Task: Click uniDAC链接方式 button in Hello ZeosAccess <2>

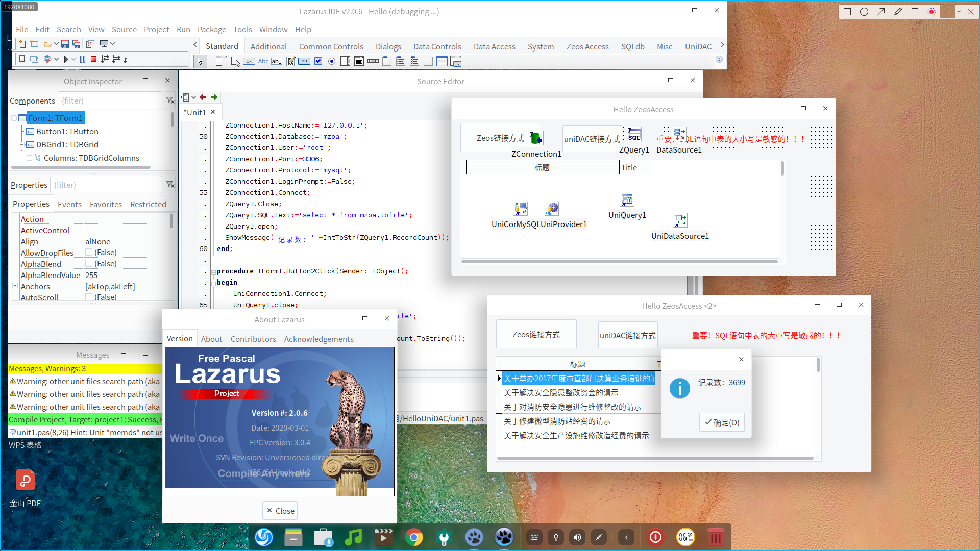Action: click(x=628, y=335)
